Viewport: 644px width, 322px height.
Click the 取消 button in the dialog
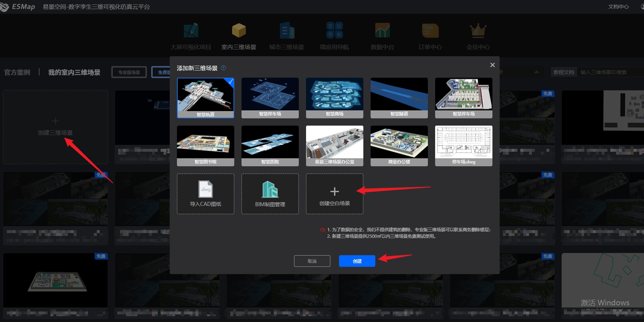312,261
